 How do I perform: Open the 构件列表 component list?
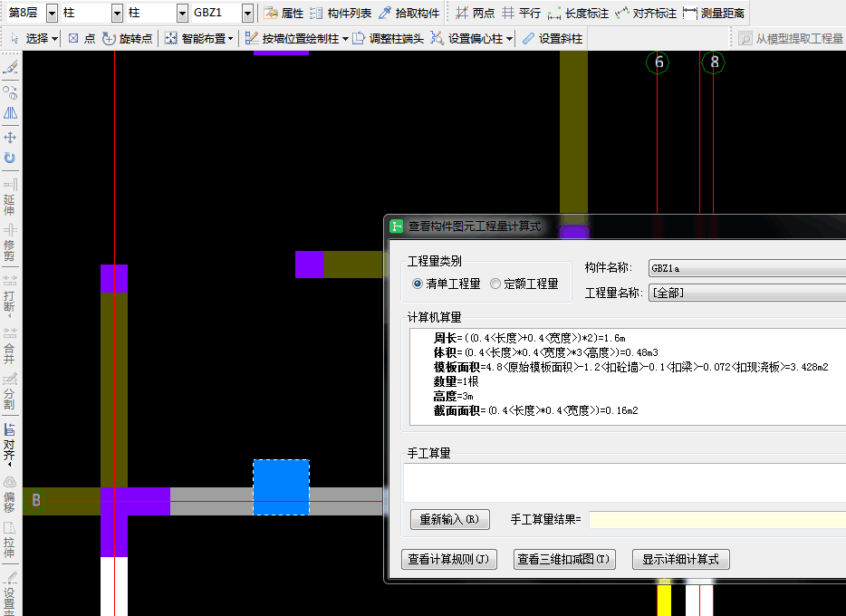tap(341, 13)
